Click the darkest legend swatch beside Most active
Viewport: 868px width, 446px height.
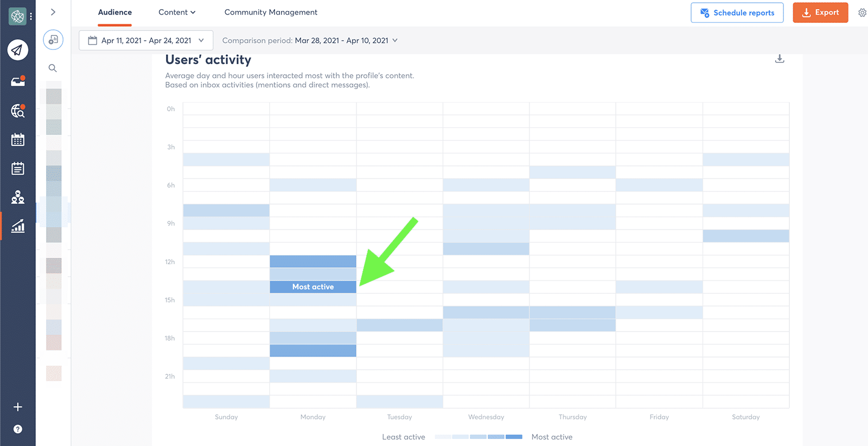pos(514,437)
